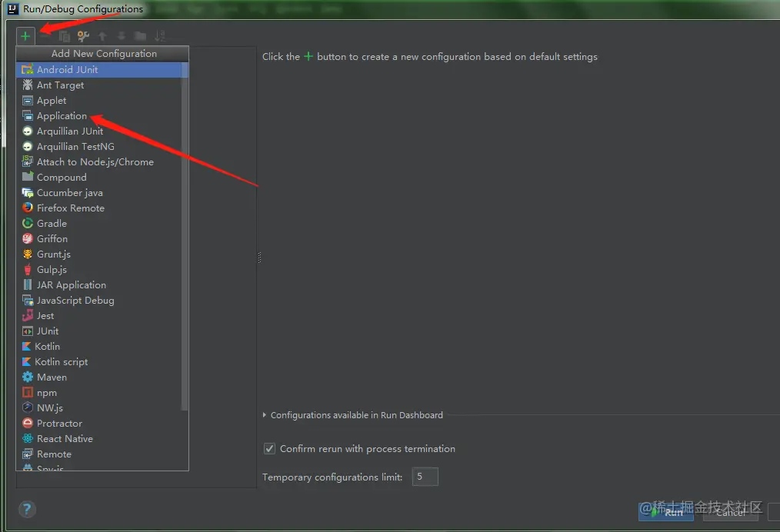This screenshot has height=532, width=780.
Task: Click the Temporary configurations limit field
Action: coord(425,477)
